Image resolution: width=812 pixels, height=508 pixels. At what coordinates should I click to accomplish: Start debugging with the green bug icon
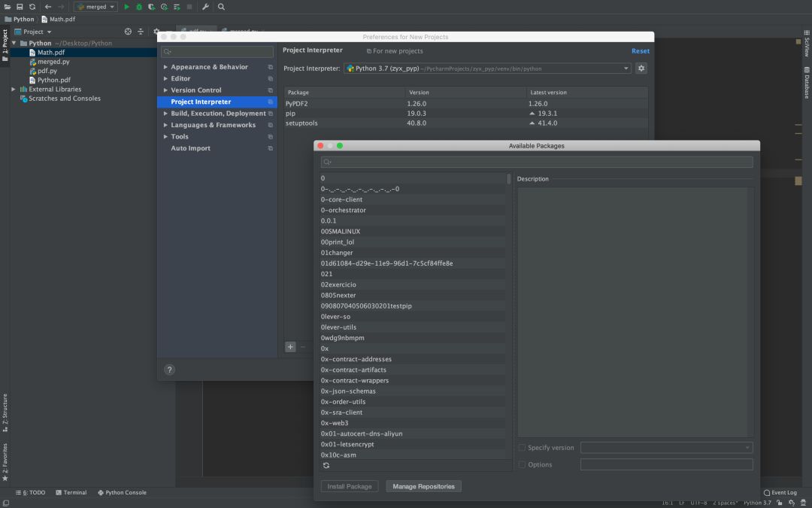tap(139, 7)
